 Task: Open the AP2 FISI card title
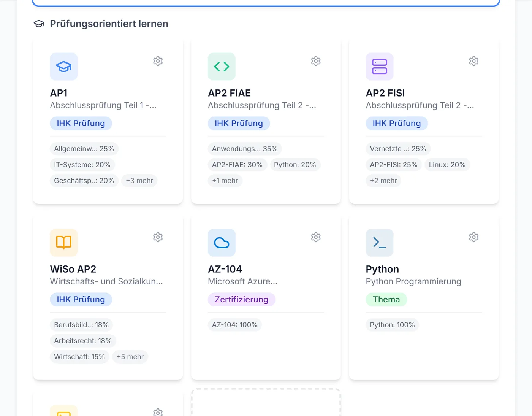385,93
